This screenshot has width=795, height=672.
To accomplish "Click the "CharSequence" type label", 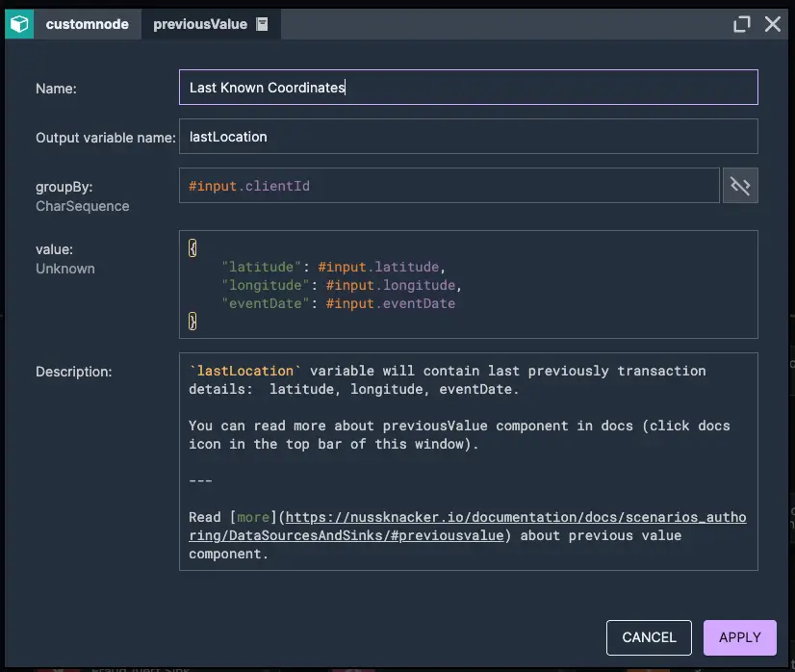I will pos(82,206).
